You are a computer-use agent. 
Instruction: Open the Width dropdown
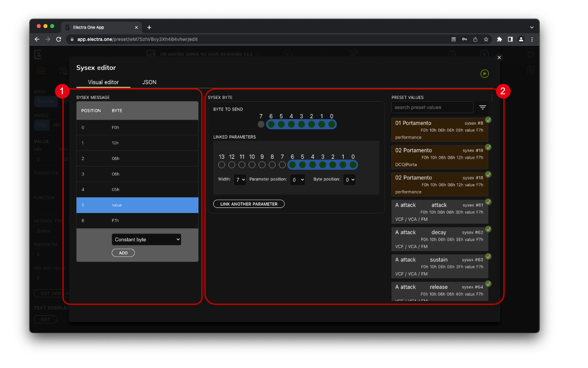240,180
